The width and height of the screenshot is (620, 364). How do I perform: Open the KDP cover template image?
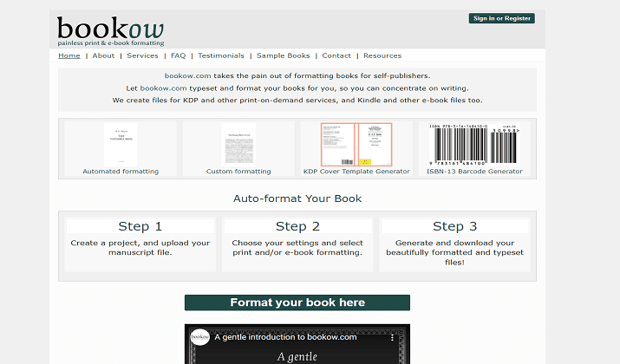pos(356,144)
